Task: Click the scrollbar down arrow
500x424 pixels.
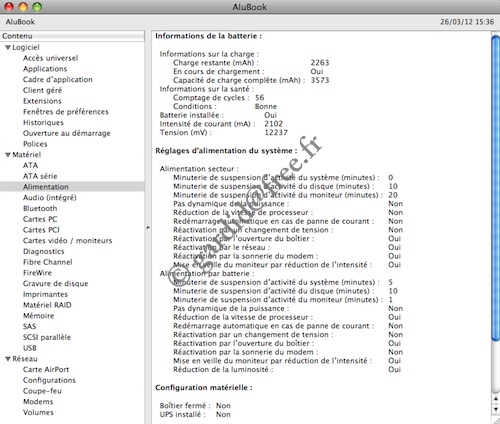Action: (x=496, y=409)
